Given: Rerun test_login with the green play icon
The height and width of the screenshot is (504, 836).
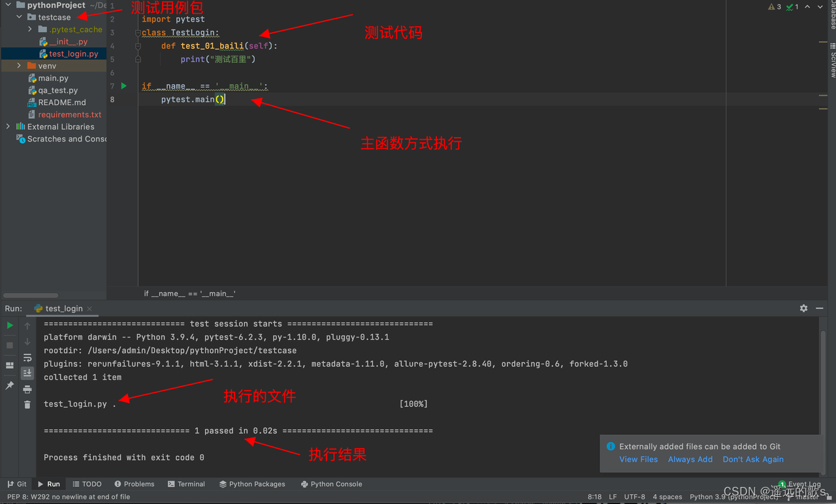Looking at the screenshot, I should (x=10, y=325).
